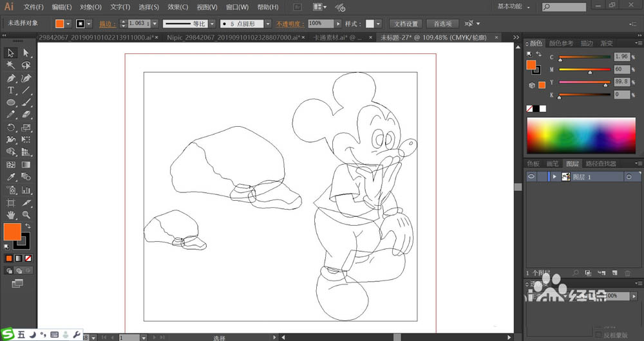Select the Column Graph tool
This screenshot has width=644, height=341.
point(26,190)
